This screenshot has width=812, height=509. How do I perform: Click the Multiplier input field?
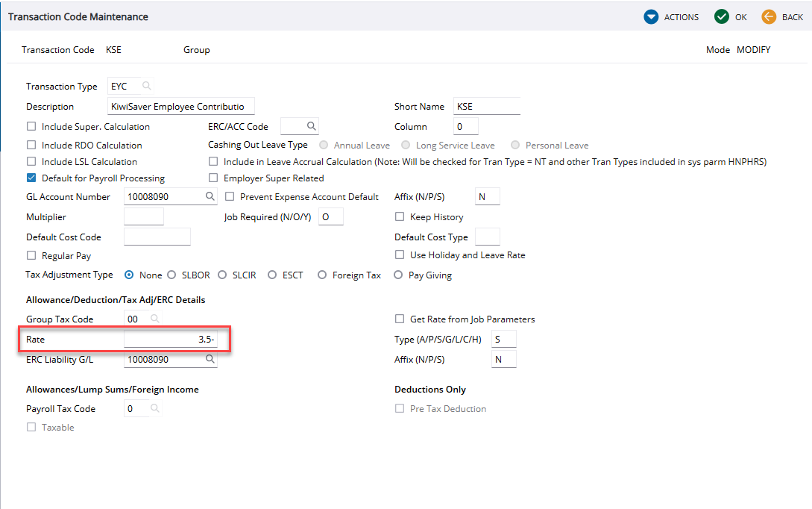point(143,217)
